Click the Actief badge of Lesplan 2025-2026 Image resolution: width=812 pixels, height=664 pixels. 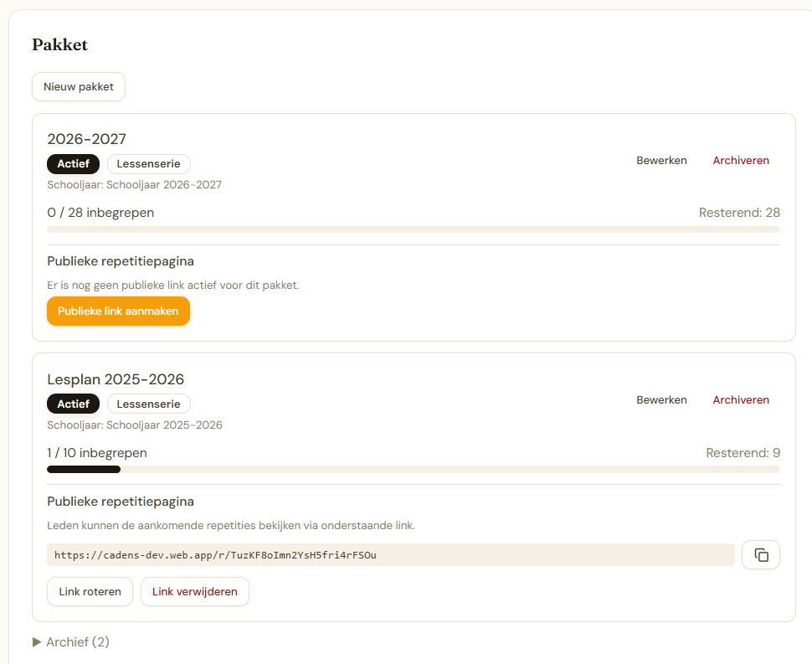[73, 404]
